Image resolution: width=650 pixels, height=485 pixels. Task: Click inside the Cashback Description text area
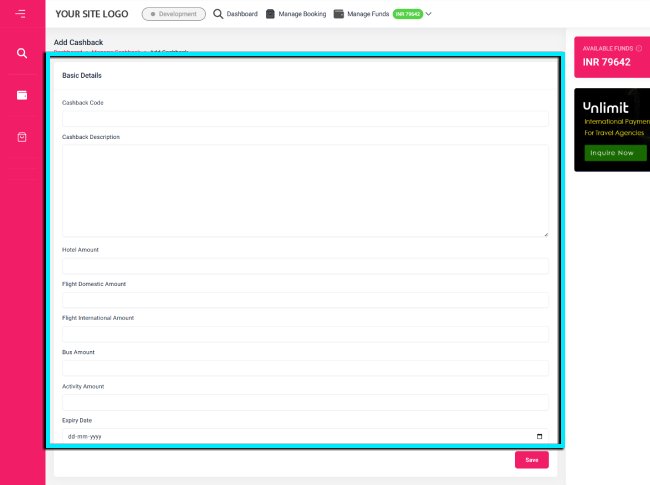click(x=305, y=190)
